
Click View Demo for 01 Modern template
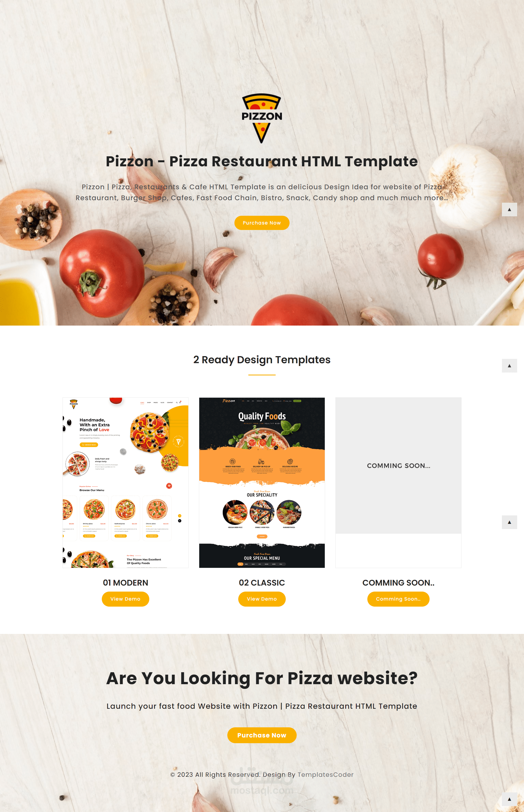[x=125, y=599]
